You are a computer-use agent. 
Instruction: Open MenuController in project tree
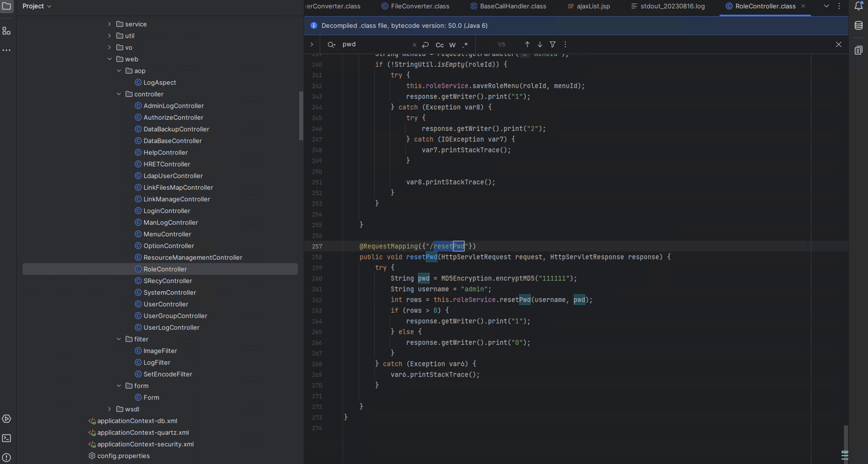[167, 234]
